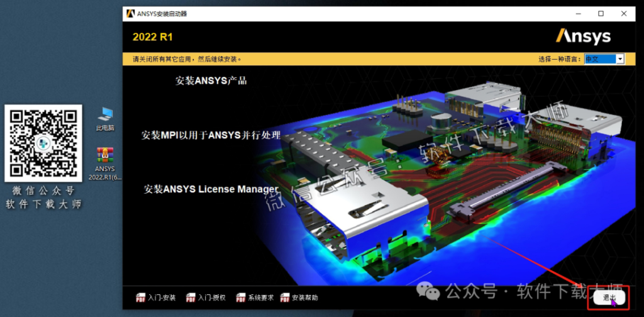The width and height of the screenshot is (644, 317).
Task: Click the 安装帮助 text label
Action: [x=305, y=298]
